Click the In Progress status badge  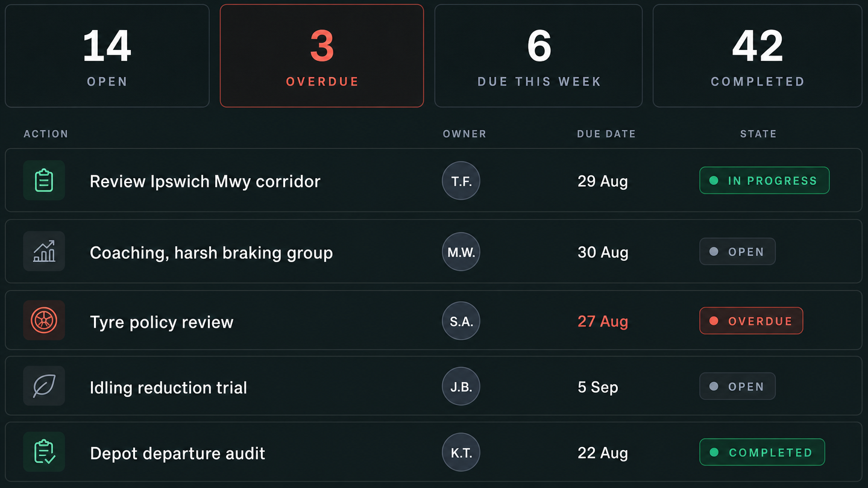(764, 181)
